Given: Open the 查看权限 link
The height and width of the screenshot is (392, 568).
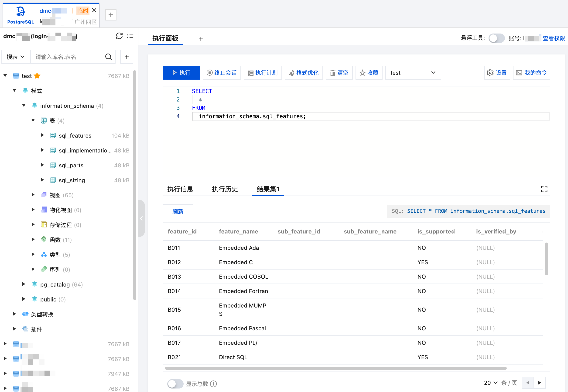Looking at the screenshot, I should 554,38.
